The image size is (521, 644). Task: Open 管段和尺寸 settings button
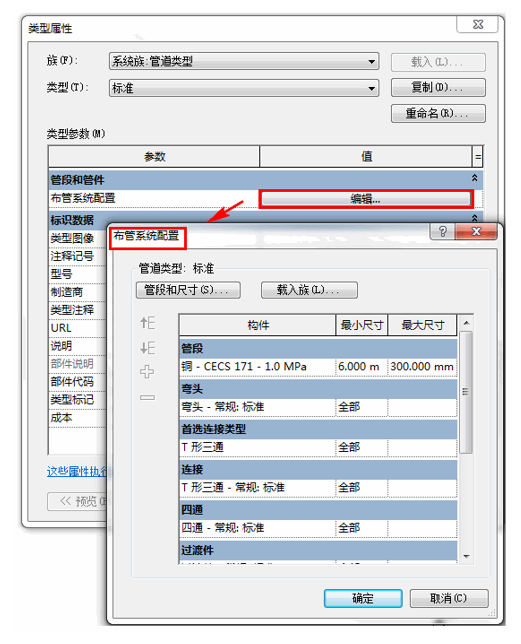tap(188, 290)
